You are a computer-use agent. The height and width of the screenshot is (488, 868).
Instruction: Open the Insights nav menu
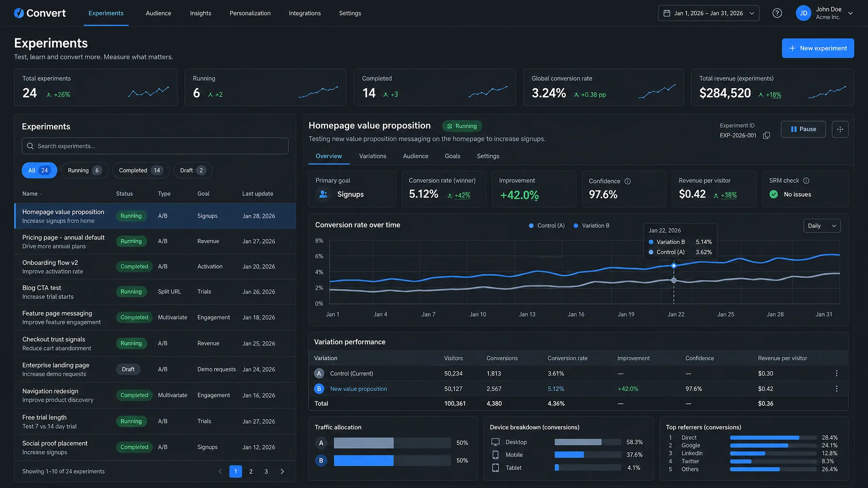coord(201,13)
